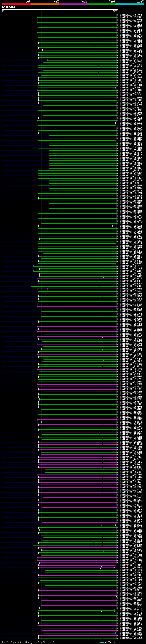Select label UniRef100_C9K224

[x=131, y=226]
